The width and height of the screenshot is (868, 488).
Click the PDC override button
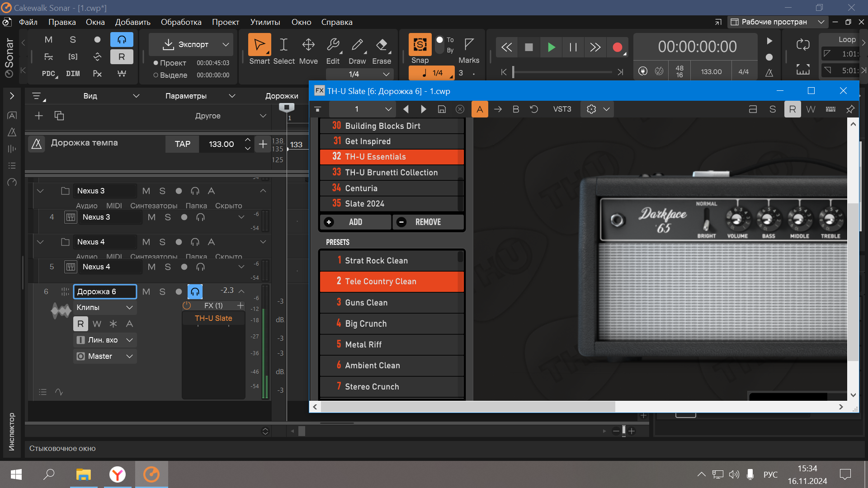tap(49, 74)
